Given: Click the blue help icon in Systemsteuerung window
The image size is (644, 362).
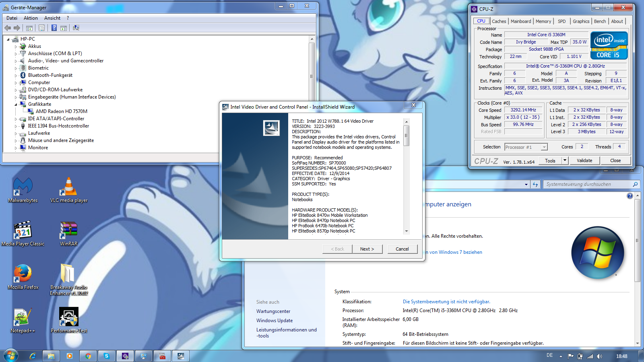Looking at the screenshot, I should (630, 196).
